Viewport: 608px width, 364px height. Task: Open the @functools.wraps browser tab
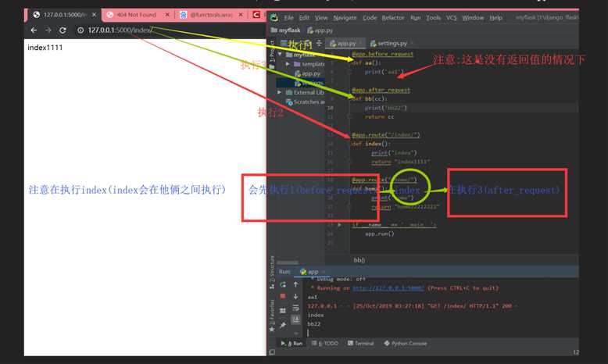pyautogui.click(x=211, y=15)
